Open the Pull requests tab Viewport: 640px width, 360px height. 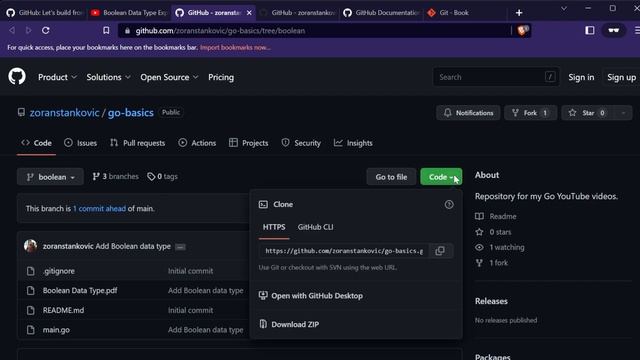138,143
